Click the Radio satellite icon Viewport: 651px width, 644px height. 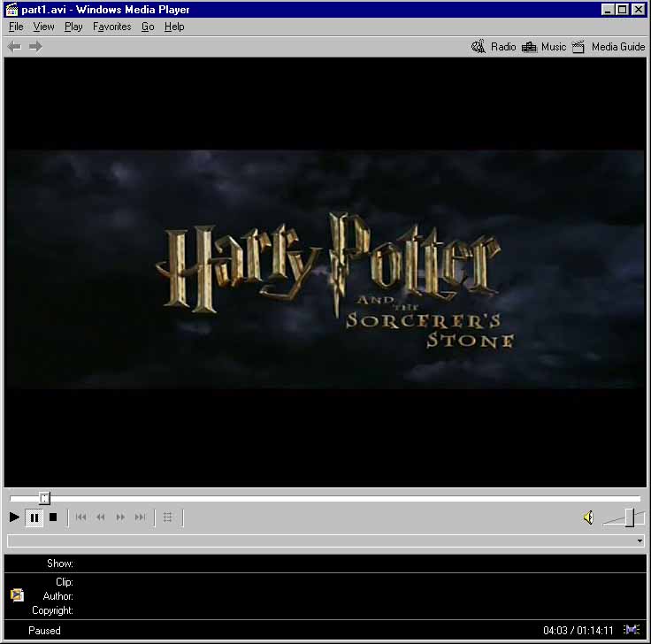[x=479, y=47]
